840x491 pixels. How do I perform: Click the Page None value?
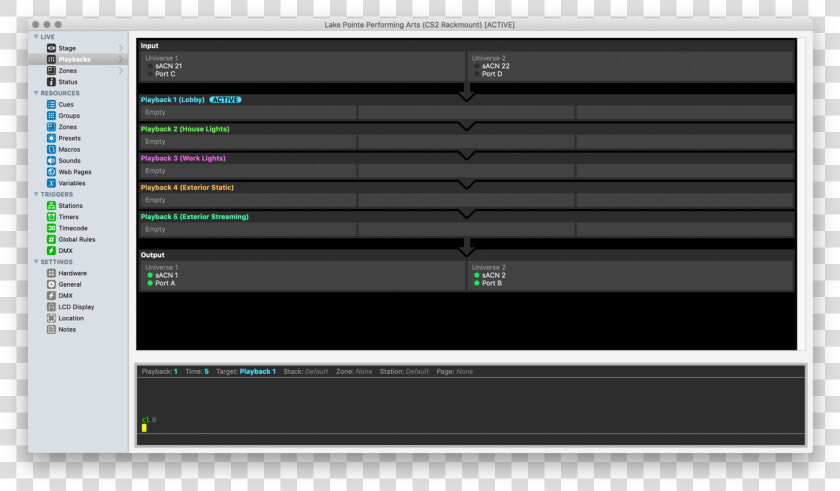point(464,372)
